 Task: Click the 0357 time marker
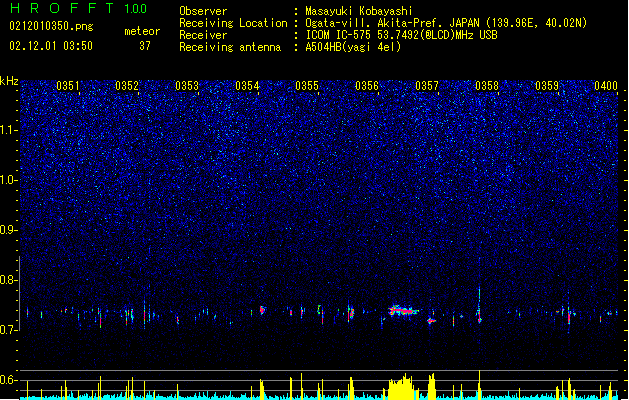coord(427,86)
